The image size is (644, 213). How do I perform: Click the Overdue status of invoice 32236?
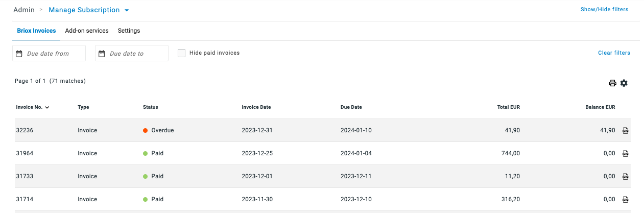(158, 130)
